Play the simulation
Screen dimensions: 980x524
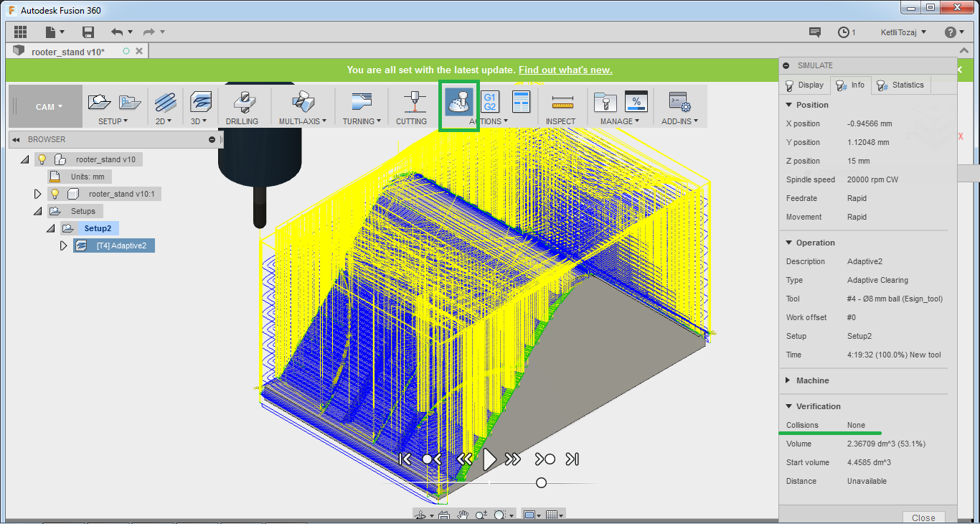coord(489,459)
